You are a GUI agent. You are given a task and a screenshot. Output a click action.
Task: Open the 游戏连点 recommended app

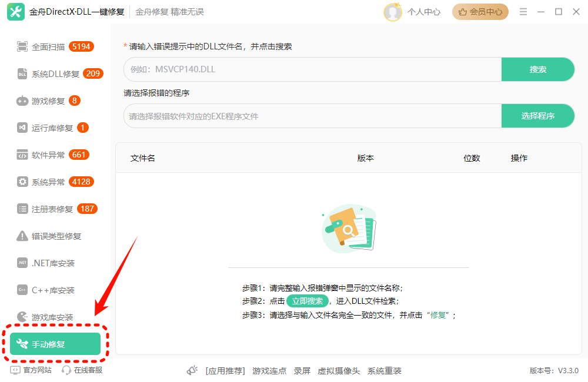click(x=269, y=371)
